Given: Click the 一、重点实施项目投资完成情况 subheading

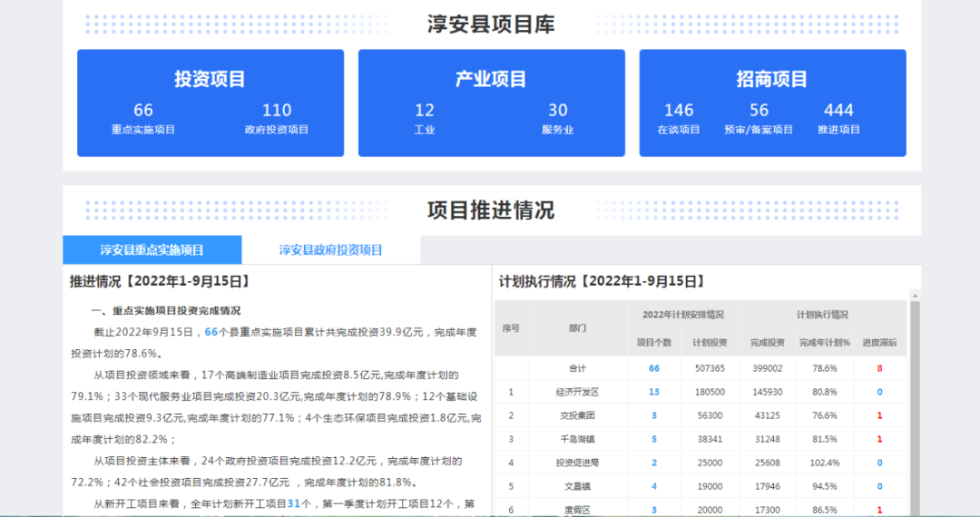Looking at the screenshot, I should click(x=166, y=311).
